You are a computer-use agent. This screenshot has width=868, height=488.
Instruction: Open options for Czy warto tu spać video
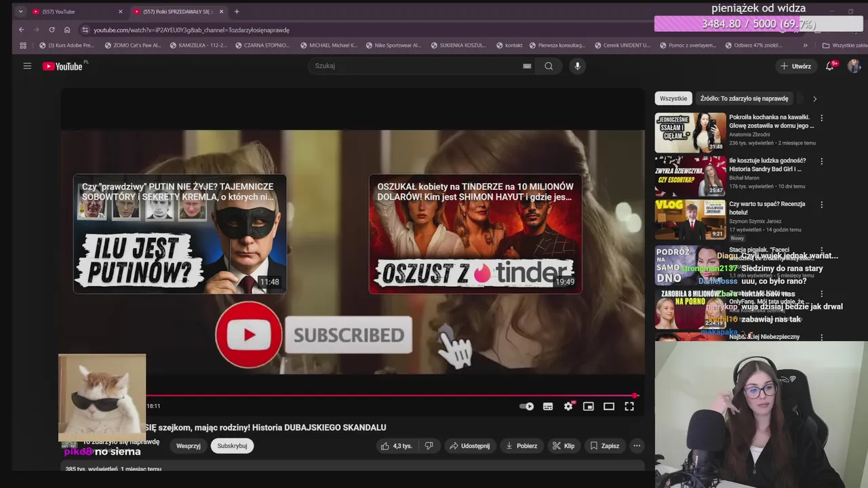(x=822, y=205)
